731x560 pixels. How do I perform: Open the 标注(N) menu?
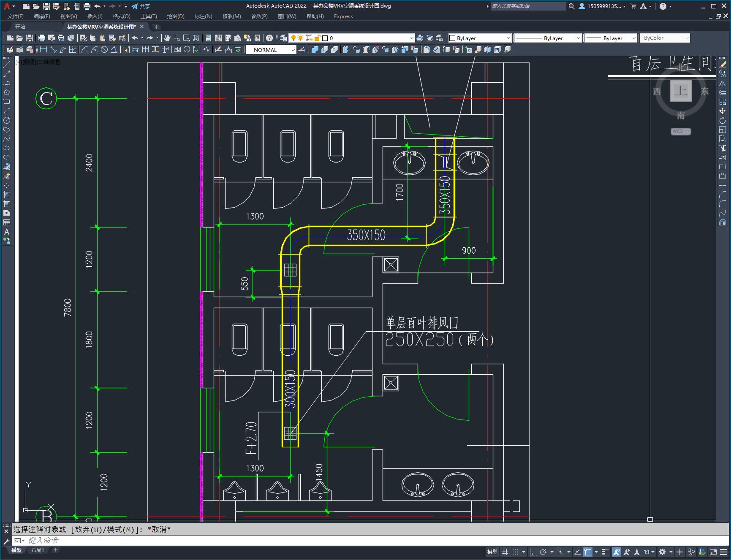pyautogui.click(x=203, y=16)
